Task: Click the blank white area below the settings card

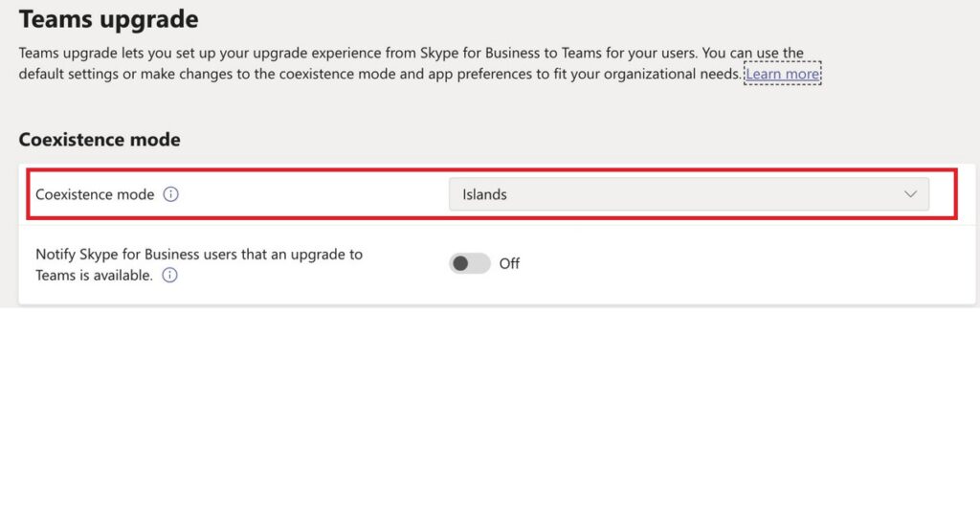Action: 488,412
